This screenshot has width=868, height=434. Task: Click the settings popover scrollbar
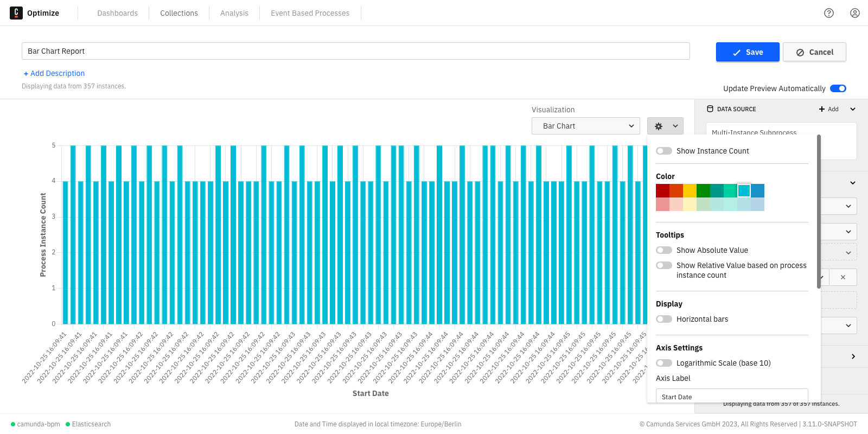(x=819, y=212)
